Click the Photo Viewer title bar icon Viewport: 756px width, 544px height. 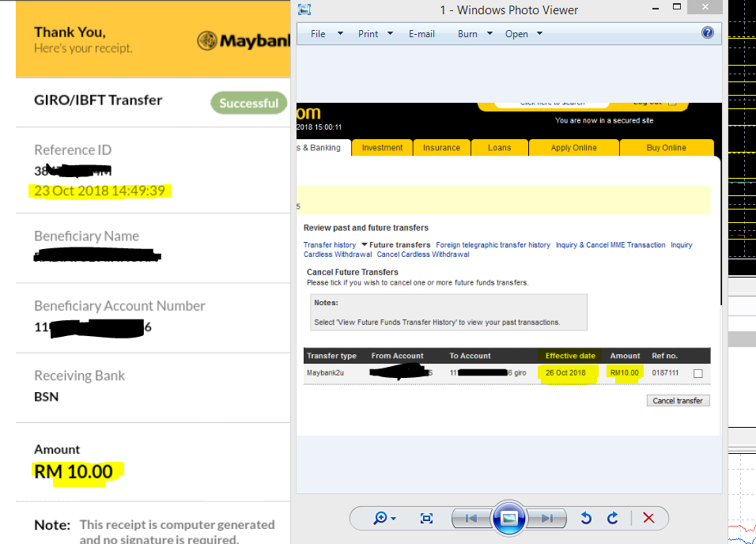point(304,9)
